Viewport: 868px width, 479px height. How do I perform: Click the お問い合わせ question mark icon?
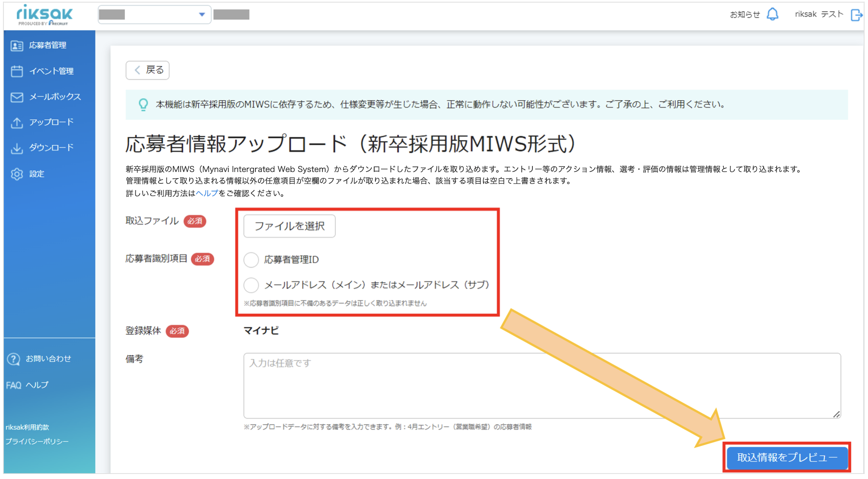click(14, 359)
